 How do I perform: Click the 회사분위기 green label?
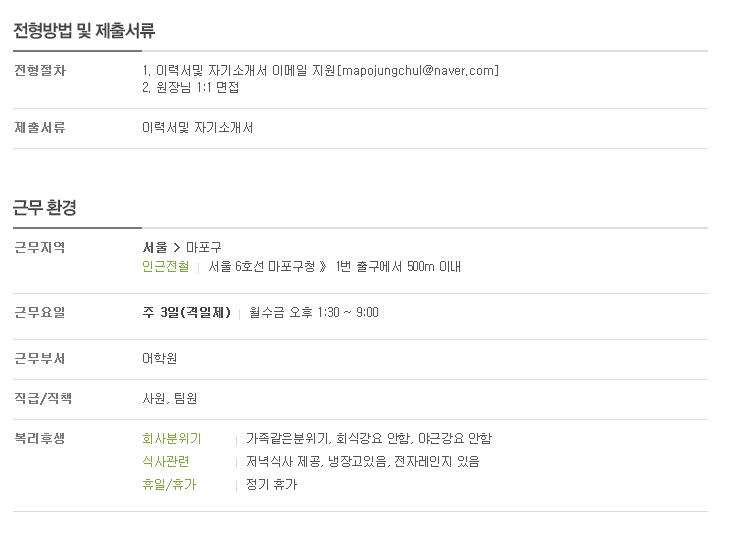pos(172,438)
